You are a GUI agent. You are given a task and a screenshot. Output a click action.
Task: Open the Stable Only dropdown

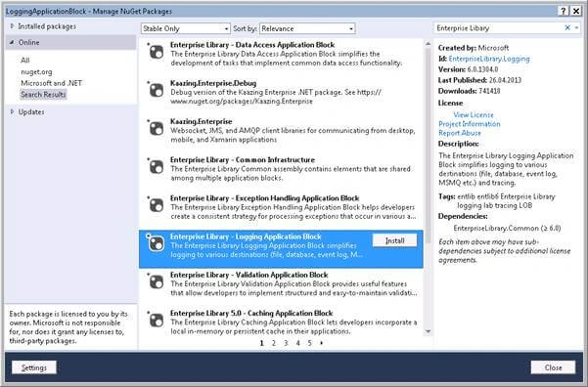(x=186, y=28)
